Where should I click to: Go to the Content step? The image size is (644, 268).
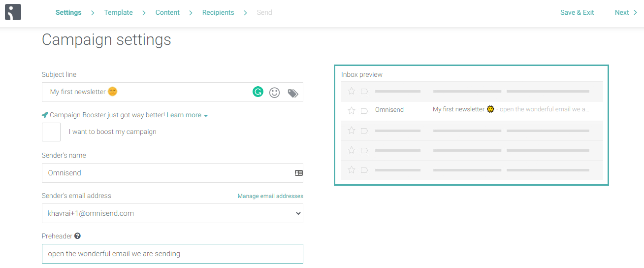coord(167,12)
